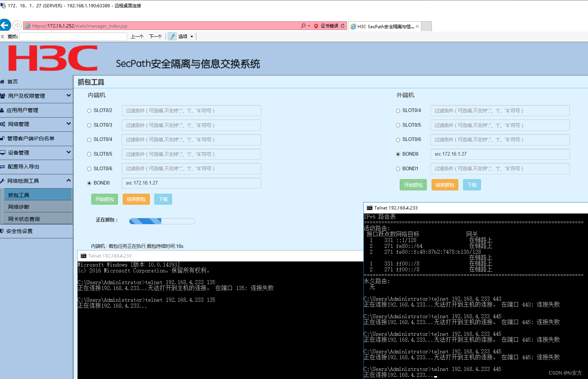Viewport: 588px width, 379px height.
Task: Expand 设备管理 chevron
Action: pos(69,152)
